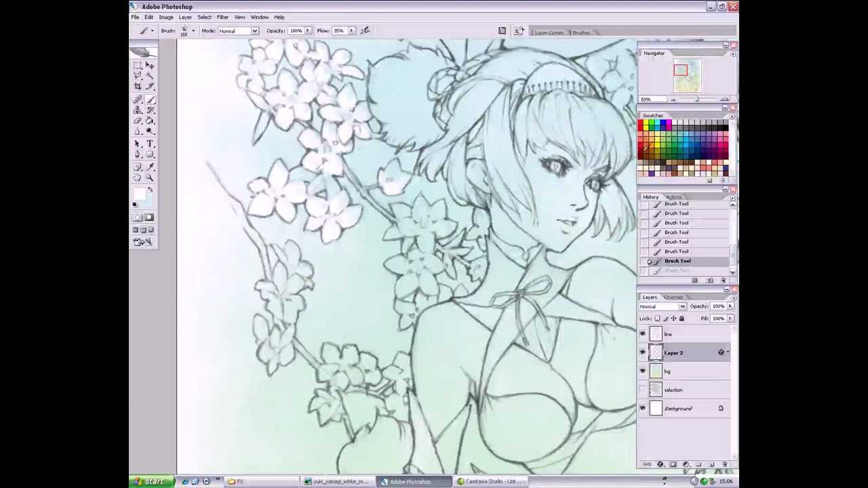
Task: Select the Brush Tool history state
Action: click(677, 261)
